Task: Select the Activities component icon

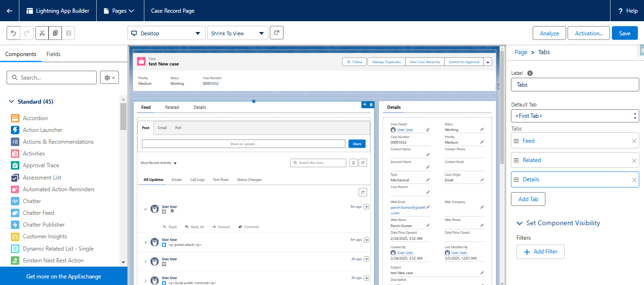Action: click(x=15, y=154)
